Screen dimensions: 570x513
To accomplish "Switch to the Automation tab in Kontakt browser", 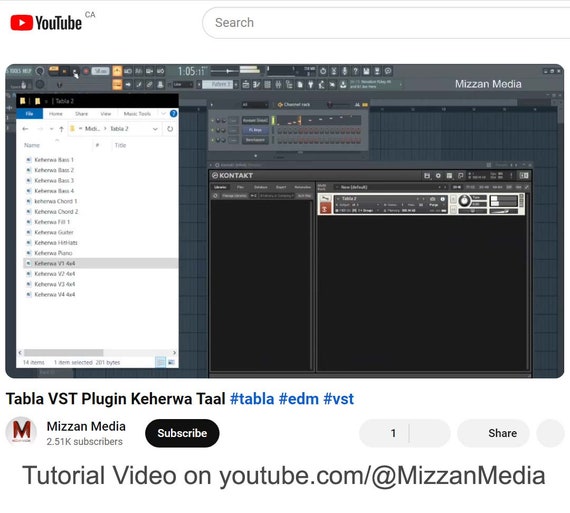I will tap(302, 187).
